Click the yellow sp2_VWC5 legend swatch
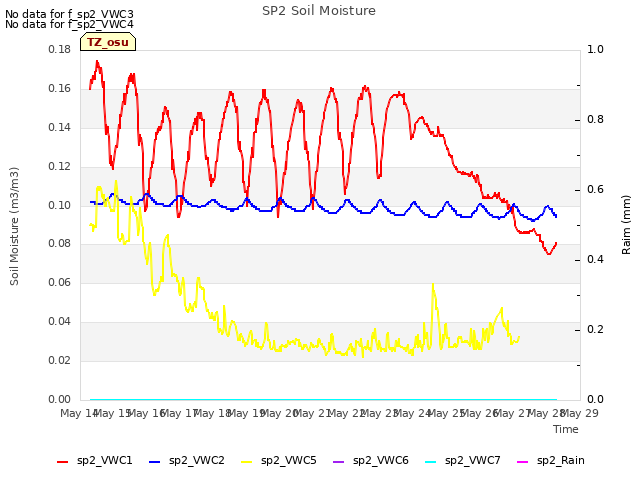Image resolution: width=640 pixels, height=480 pixels. (x=247, y=462)
